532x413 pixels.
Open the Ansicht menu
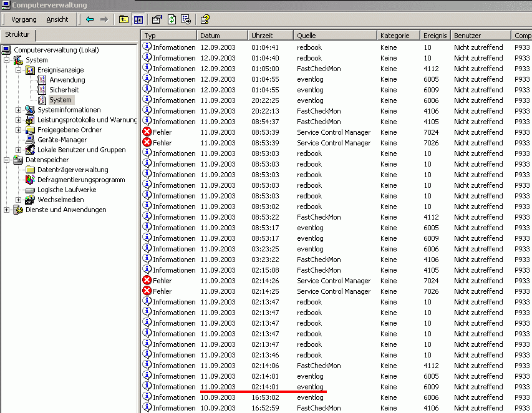[x=57, y=20]
